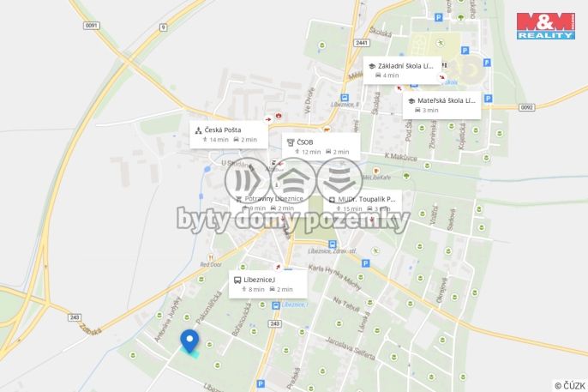Click the © ČÚZK attribution link
Image resolution: width=588 pixels, height=392 pixels.
[570, 386]
